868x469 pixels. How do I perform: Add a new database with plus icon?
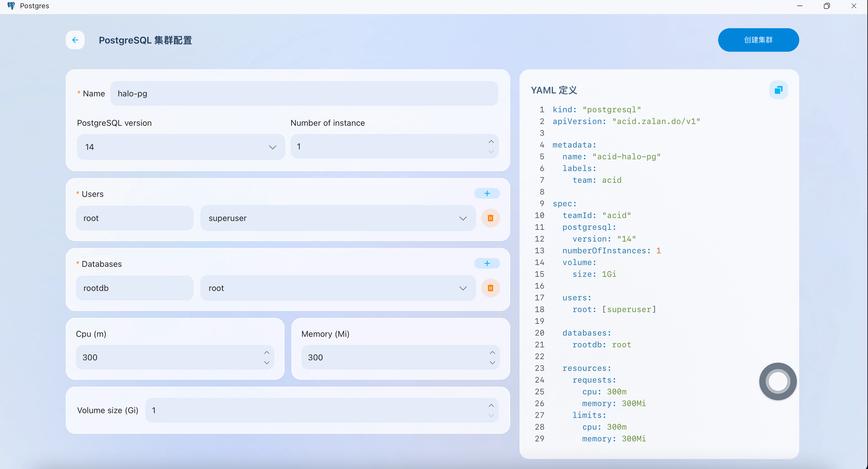coord(487,263)
